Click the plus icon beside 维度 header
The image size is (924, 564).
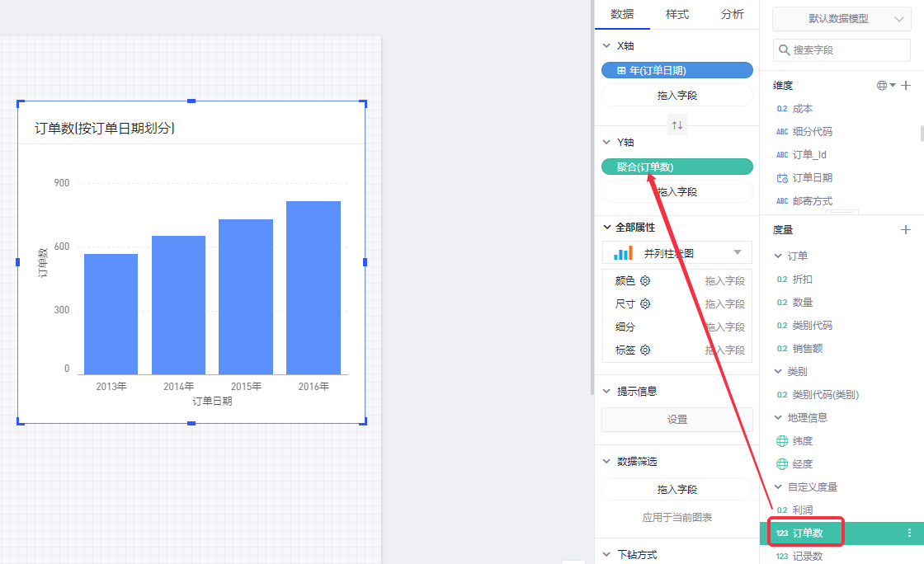[x=906, y=86]
